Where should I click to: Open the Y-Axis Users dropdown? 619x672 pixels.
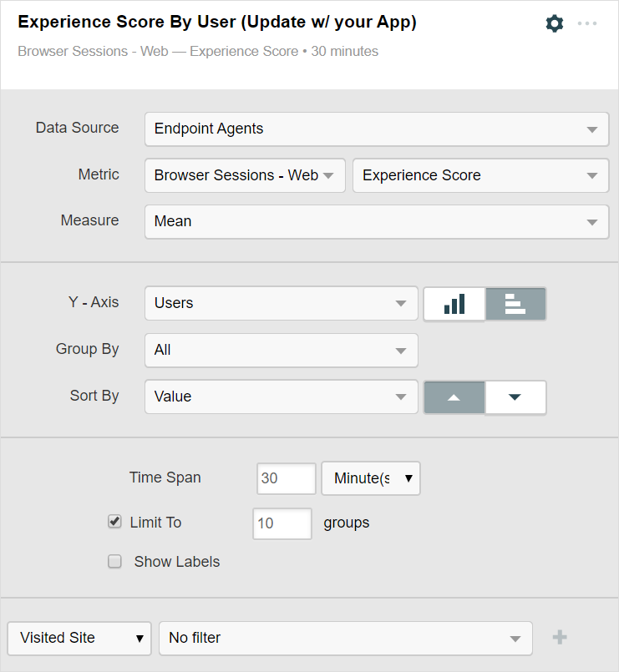pyautogui.click(x=281, y=304)
